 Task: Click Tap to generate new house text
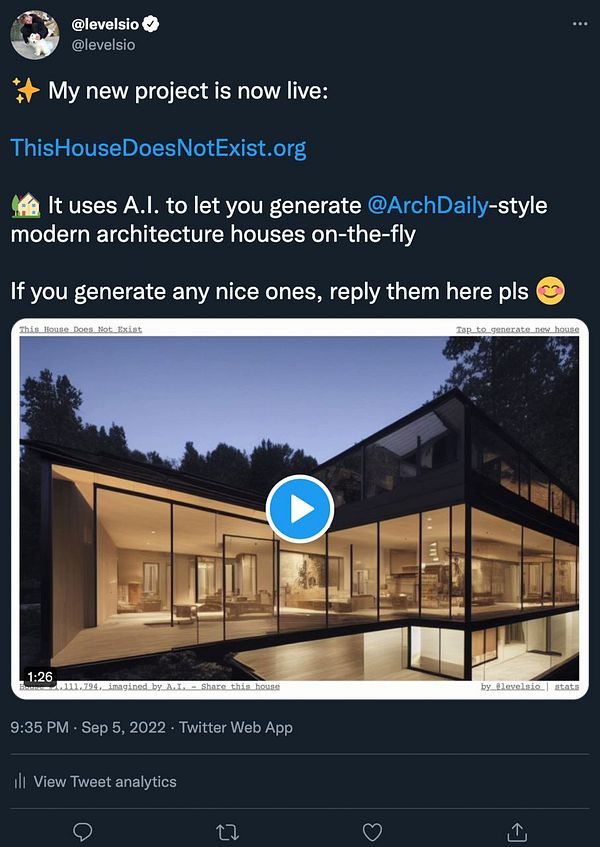pos(517,329)
